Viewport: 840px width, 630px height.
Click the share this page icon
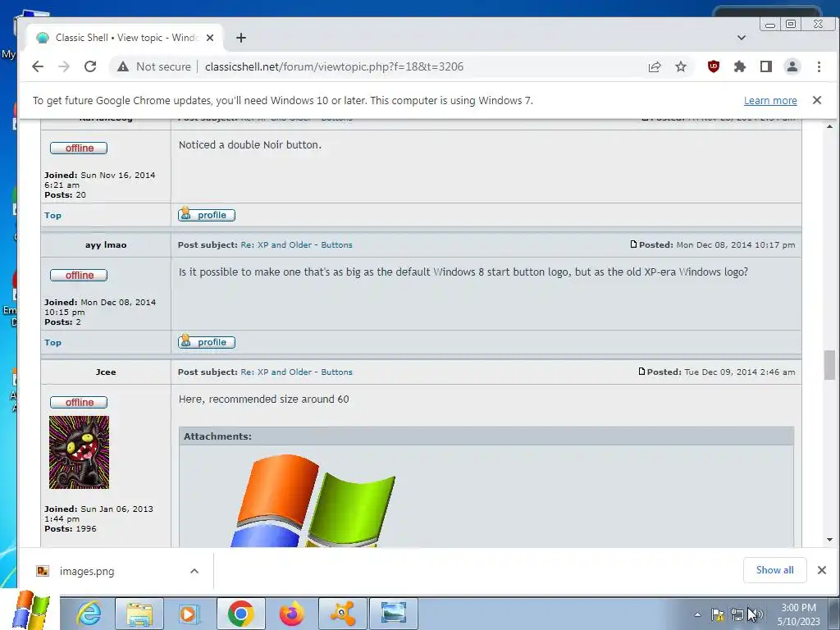pyautogui.click(x=654, y=66)
